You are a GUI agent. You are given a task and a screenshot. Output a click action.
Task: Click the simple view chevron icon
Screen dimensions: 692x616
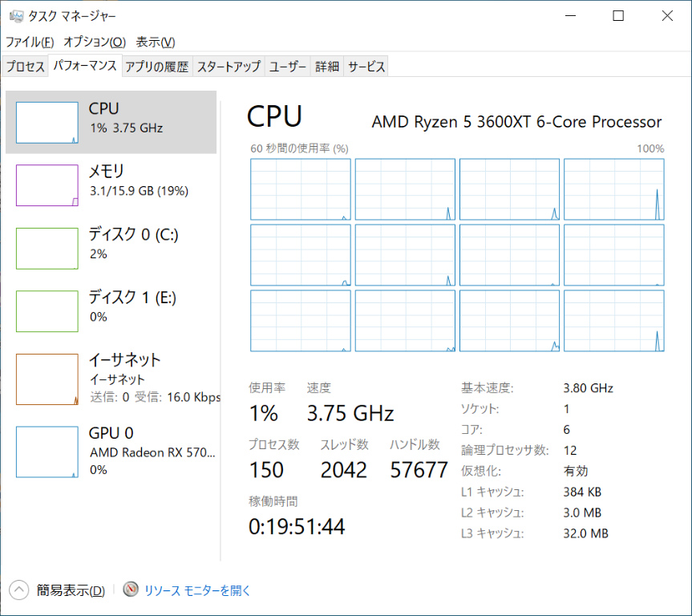pos(19,590)
